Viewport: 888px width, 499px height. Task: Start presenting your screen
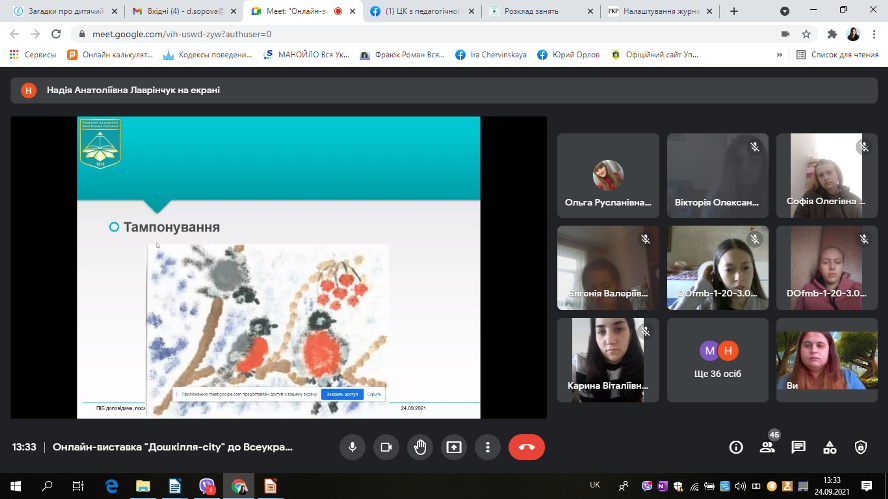point(454,447)
